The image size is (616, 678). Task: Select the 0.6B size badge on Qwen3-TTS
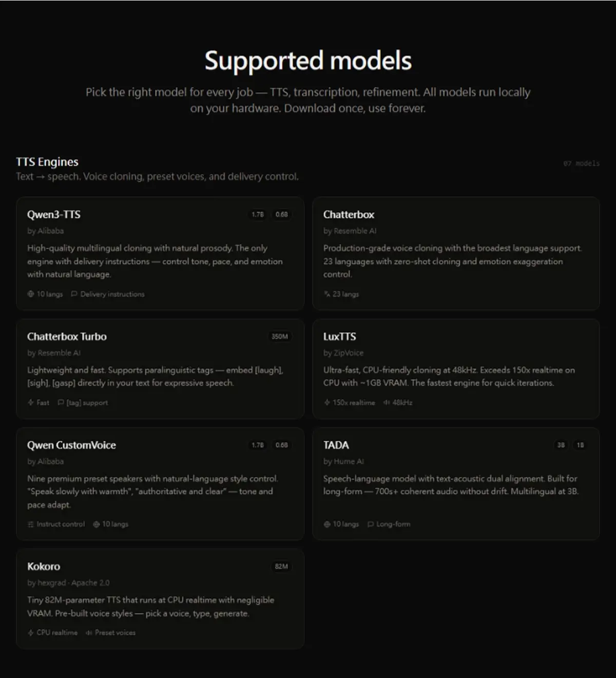click(281, 215)
